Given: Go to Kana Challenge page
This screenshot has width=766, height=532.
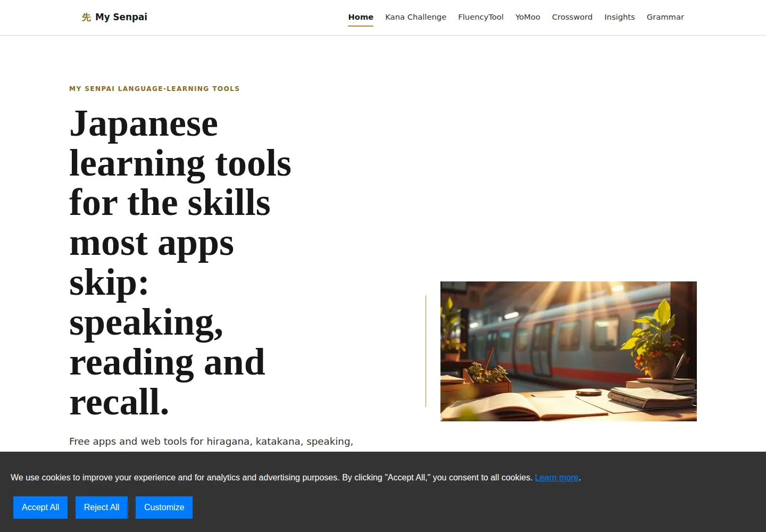Looking at the screenshot, I should click(x=415, y=17).
